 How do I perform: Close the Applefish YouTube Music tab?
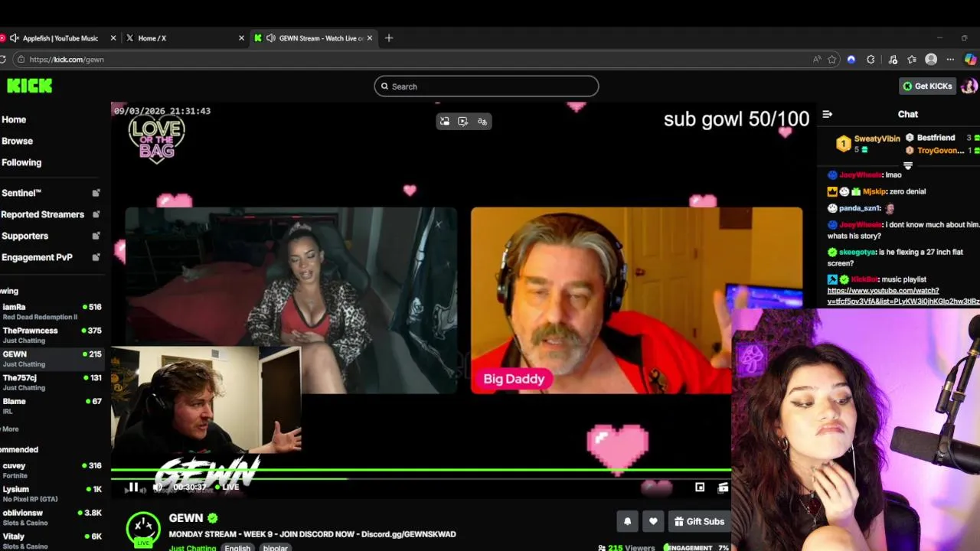click(x=113, y=38)
